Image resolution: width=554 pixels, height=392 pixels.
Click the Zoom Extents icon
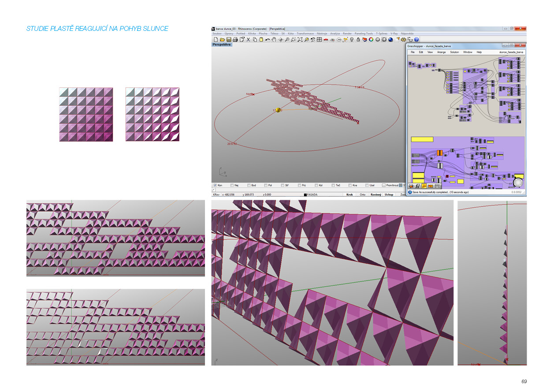(300, 40)
